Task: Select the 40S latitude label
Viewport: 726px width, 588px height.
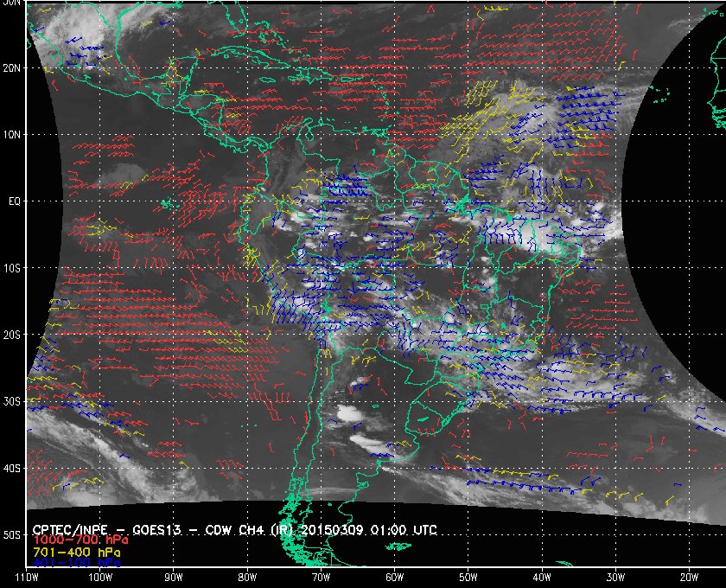Action: point(10,468)
